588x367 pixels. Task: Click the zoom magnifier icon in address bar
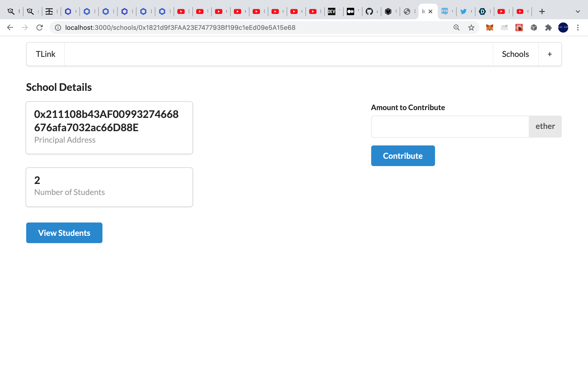[x=456, y=28]
